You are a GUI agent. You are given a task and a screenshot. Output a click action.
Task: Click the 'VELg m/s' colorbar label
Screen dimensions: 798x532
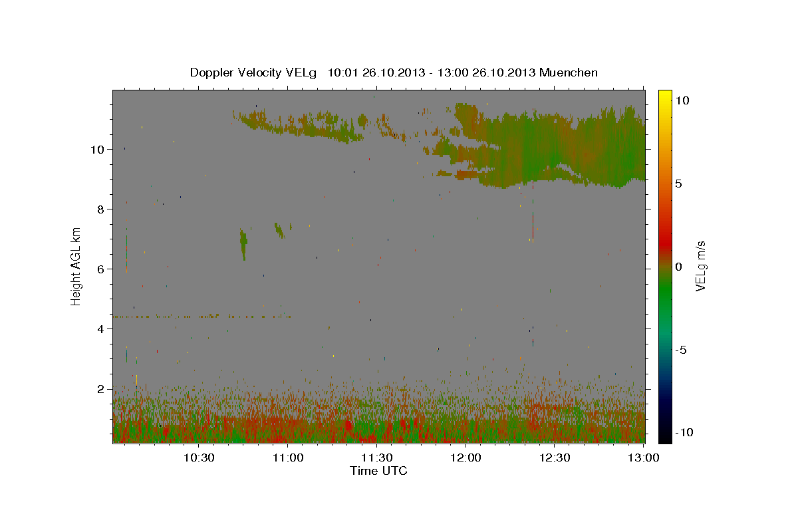[x=700, y=266]
